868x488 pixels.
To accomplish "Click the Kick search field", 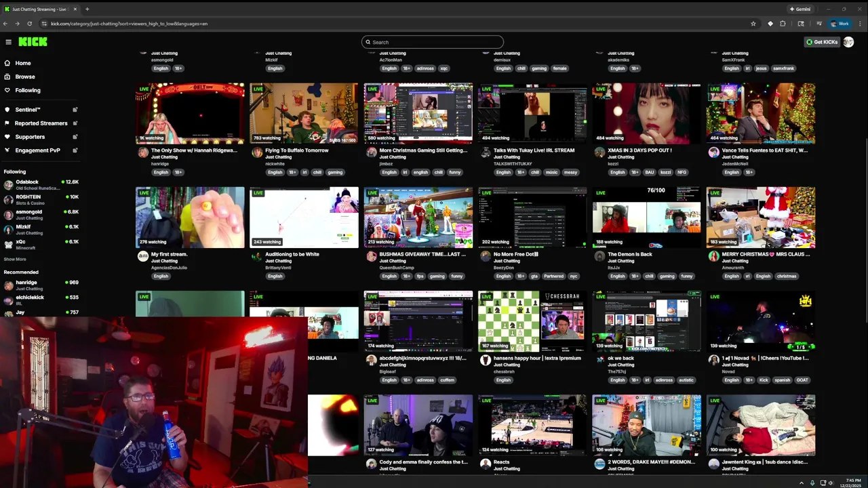I will point(433,42).
